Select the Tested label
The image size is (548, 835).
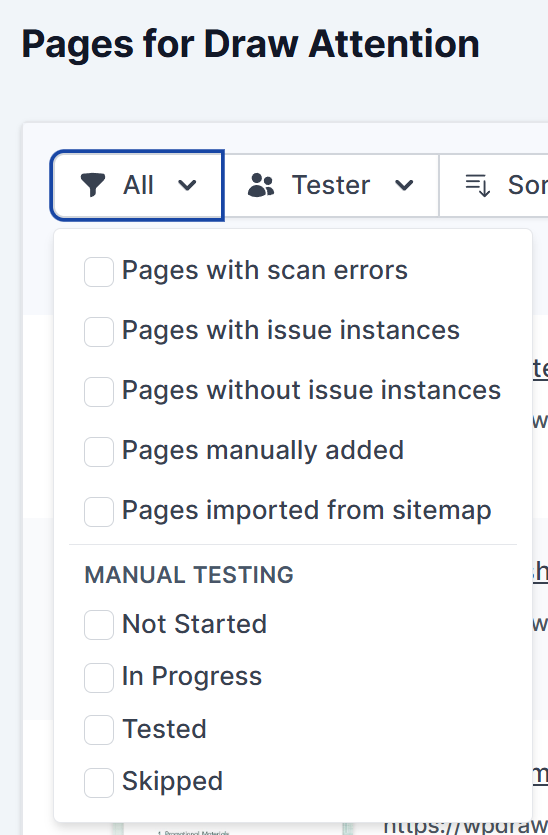click(x=164, y=729)
